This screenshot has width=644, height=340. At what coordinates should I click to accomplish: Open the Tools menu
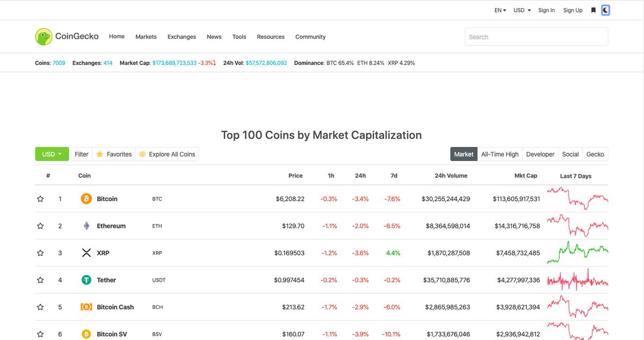click(239, 37)
